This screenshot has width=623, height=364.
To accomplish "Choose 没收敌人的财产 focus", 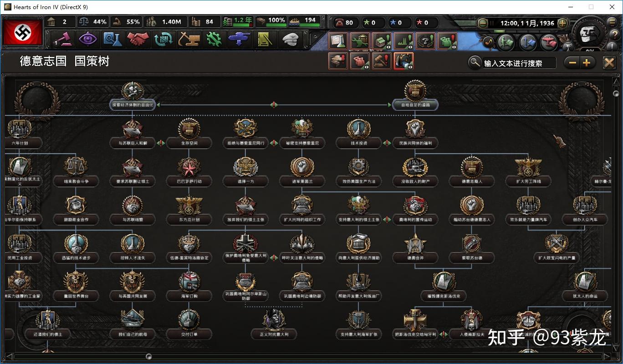I will [415, 173].
